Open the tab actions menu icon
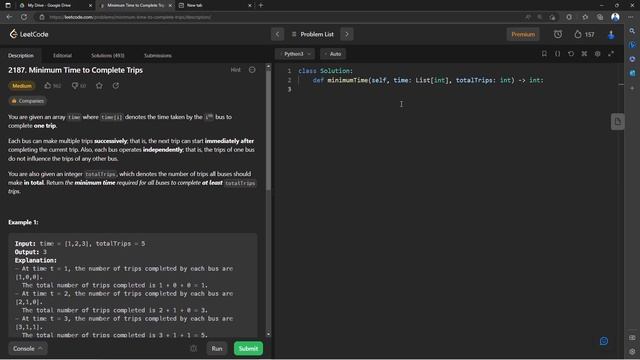Image resolution: width=640 pixels, height=360 pixels. [x=8, y=5]
